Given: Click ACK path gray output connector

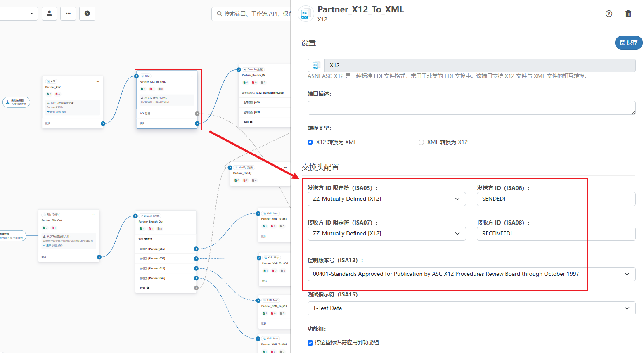Looking at the screenshot, I should click(197, 114).
